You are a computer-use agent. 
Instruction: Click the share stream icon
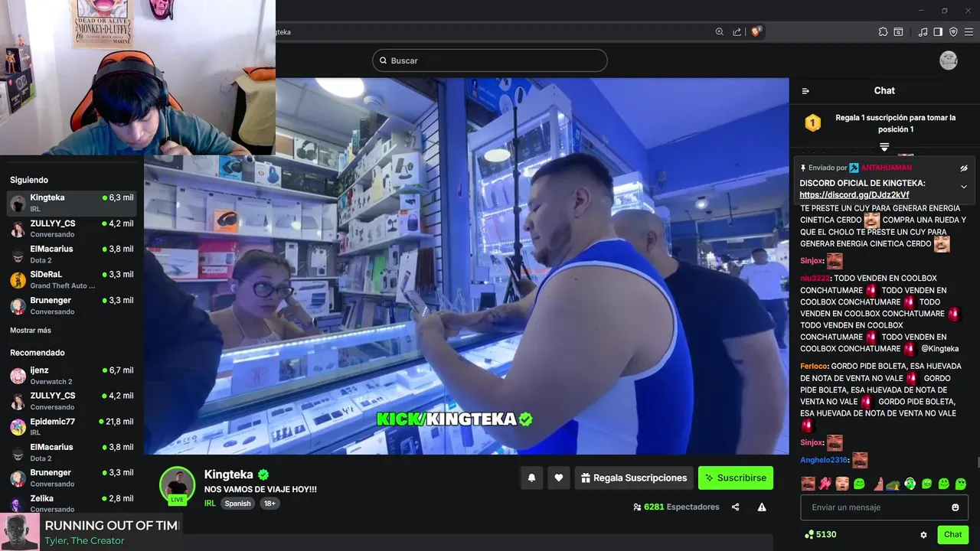click(736, 507)
